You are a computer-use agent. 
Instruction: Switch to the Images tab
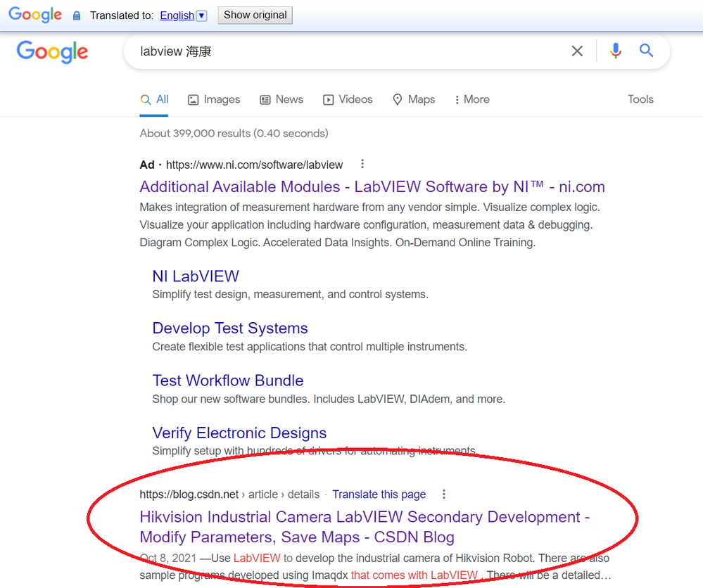tap(214, 99)
